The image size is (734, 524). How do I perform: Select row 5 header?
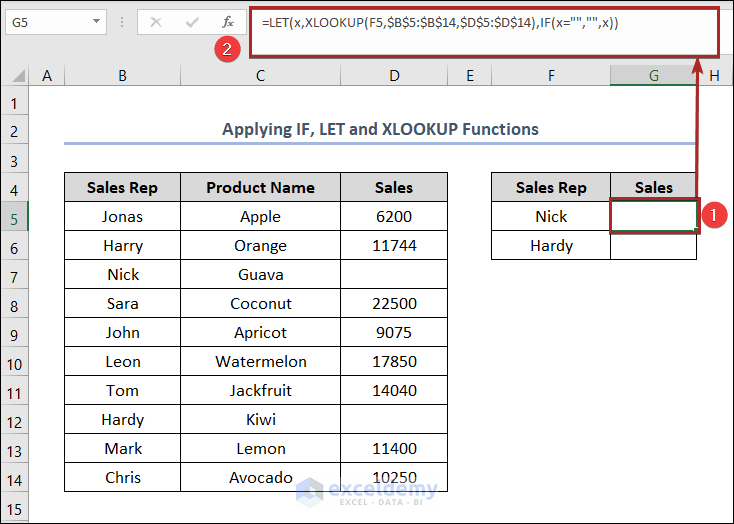[x=15, y=216]
